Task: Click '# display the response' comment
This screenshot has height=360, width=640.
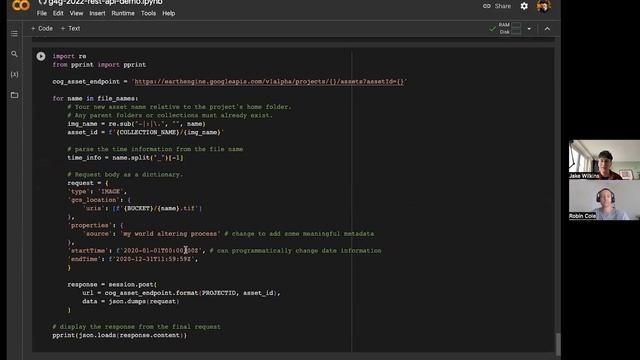Action: 136,327
